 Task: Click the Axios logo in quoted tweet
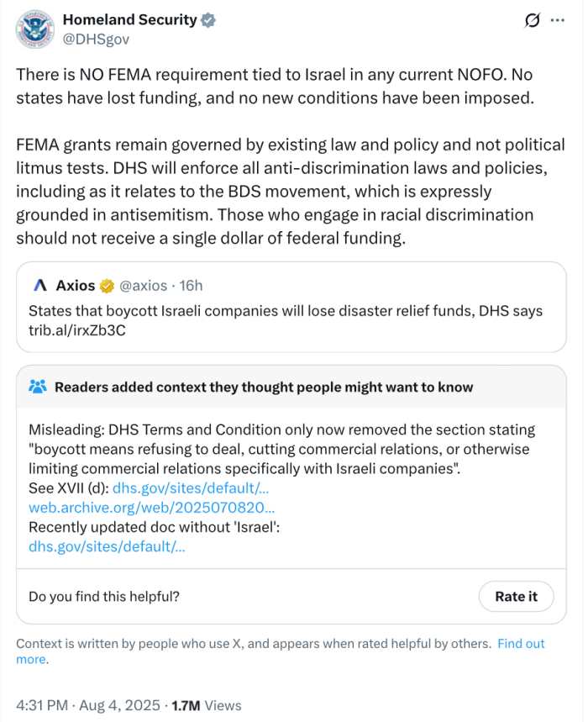[39, 285]
